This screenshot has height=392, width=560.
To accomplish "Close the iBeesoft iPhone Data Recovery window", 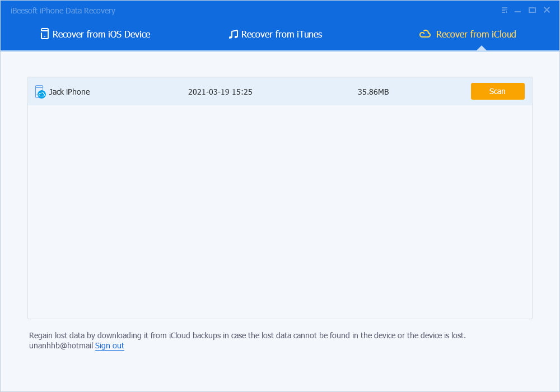I will (547, 10).
